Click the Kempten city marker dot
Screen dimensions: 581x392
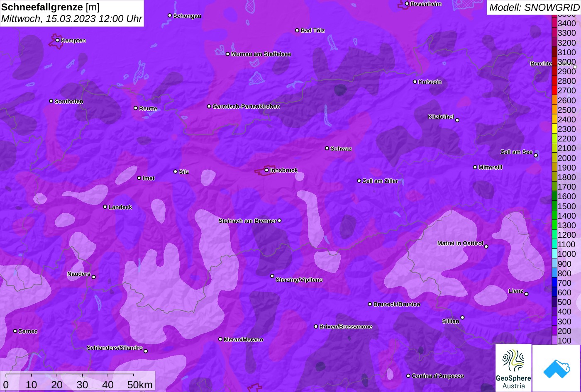(58, 40)
